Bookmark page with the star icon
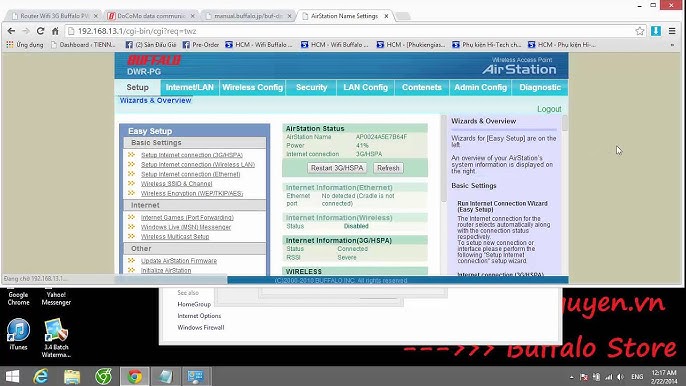 640,31
